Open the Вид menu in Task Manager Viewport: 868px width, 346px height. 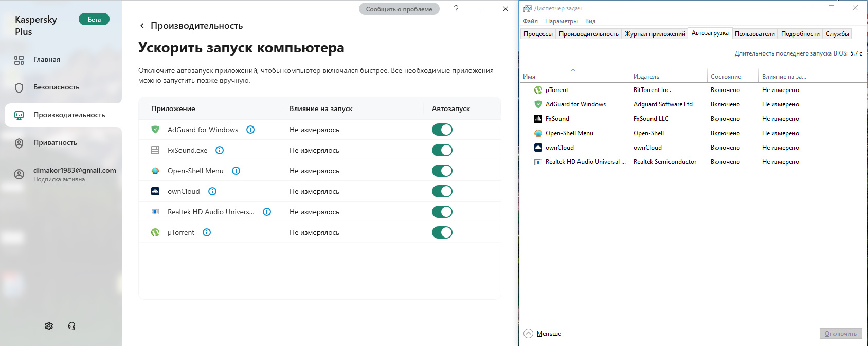(590, 21)
